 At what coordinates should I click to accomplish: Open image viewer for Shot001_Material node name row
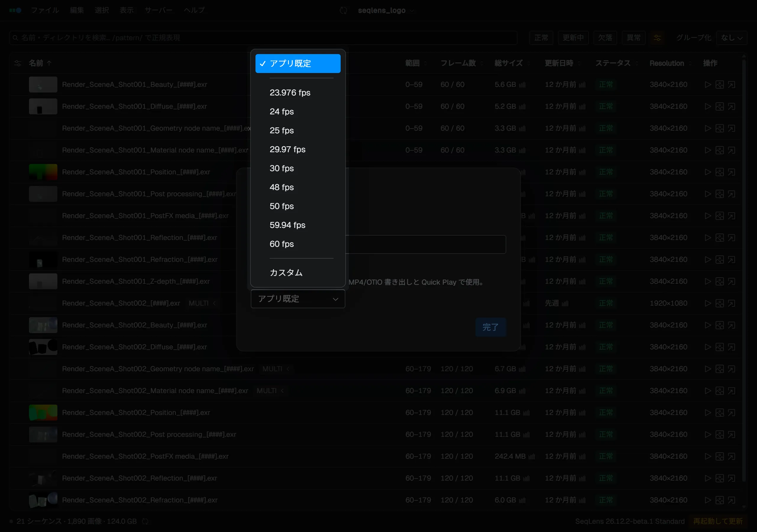719,150
